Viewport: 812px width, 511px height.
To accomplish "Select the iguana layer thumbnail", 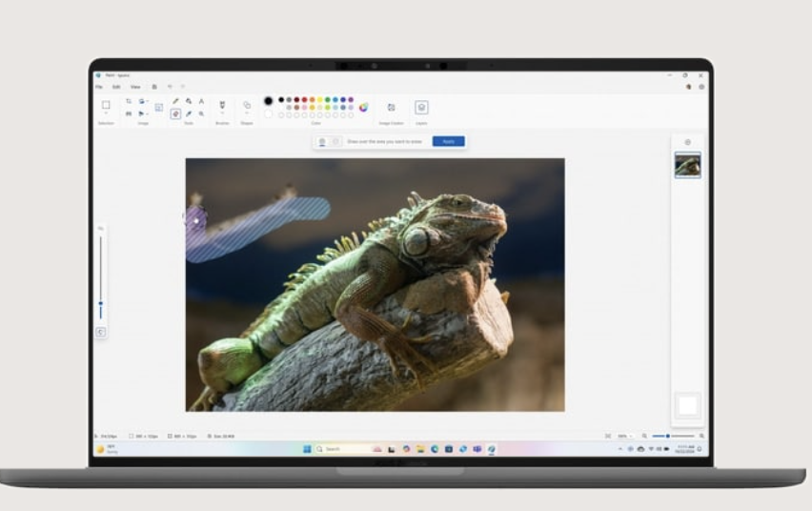I will tap(687, 165).
